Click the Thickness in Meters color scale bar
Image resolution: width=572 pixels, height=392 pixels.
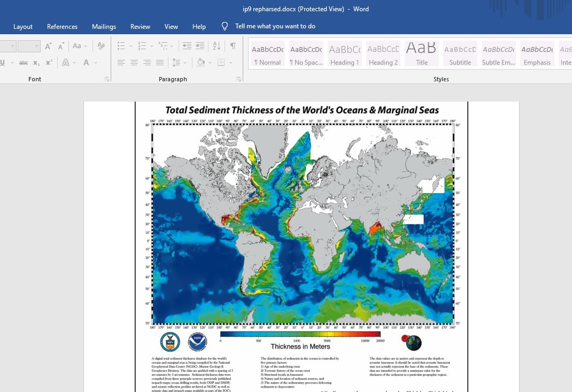(300, 334)
